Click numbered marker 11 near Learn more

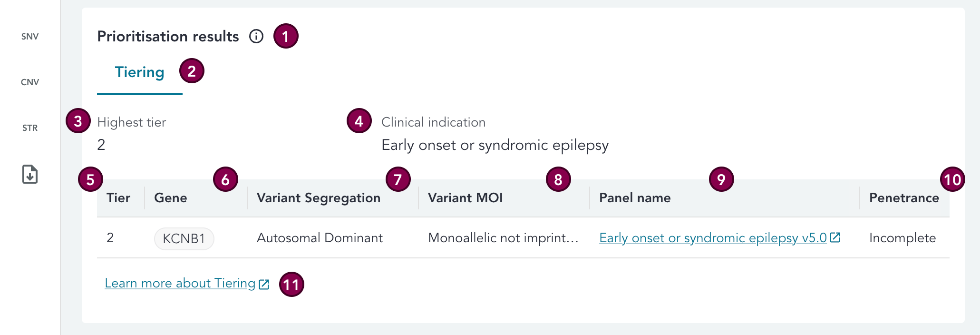click(291, 285)
